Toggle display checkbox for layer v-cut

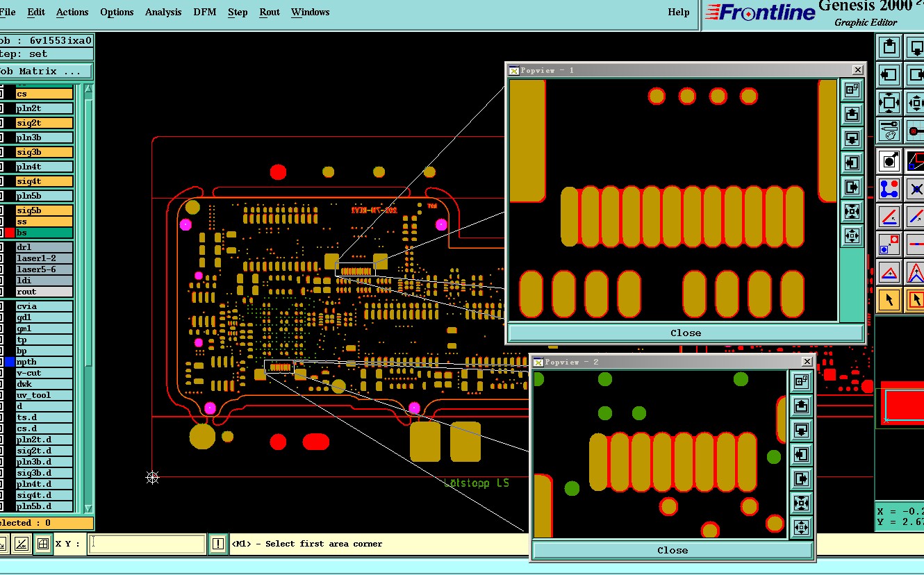(x=1, y=373)
